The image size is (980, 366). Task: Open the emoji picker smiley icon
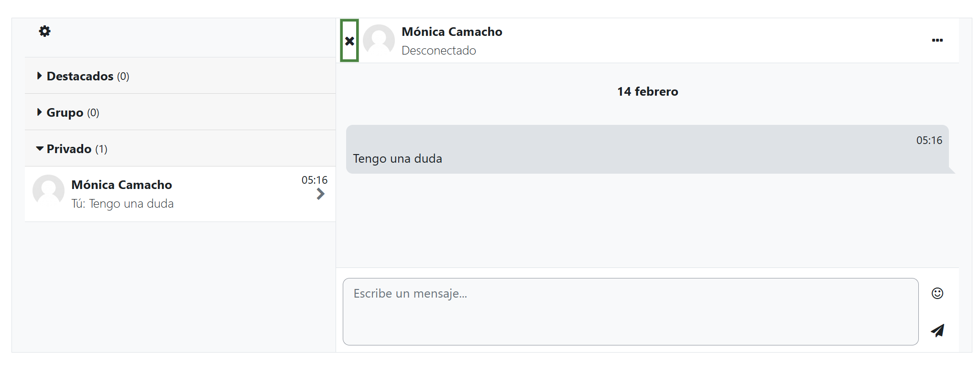point(937,293)
